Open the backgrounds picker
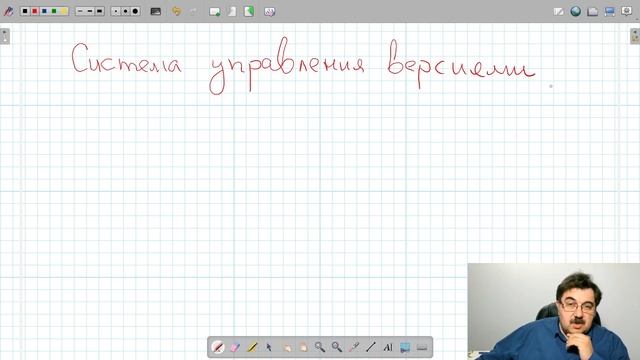This screenshot has height=360, width=640. [x=156, y=11]
